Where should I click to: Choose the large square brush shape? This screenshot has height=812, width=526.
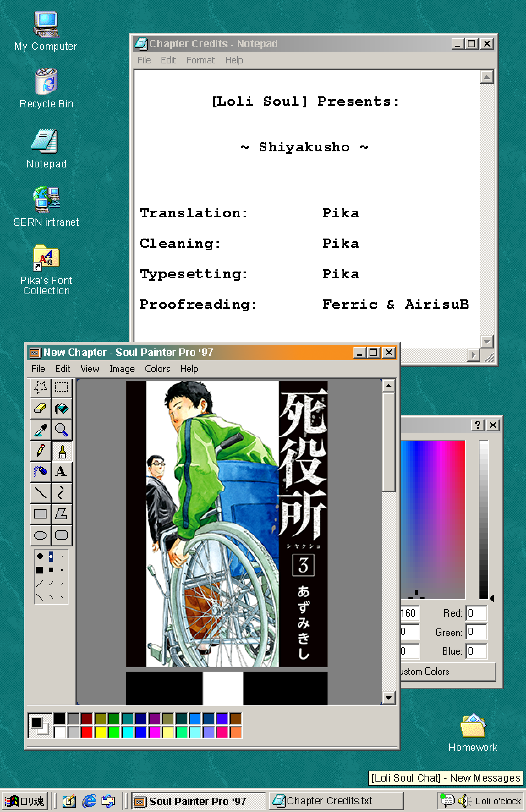(40, 570)
